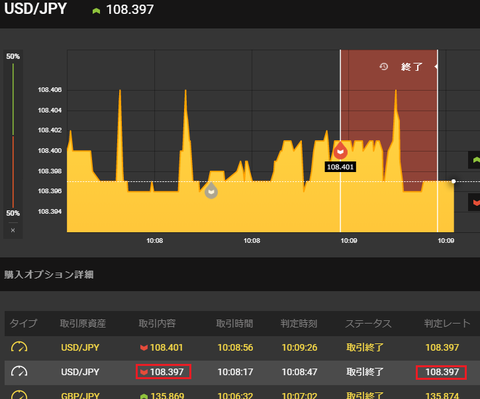This screenshot has width=480, height=399.
Task: Click USD/JPY in the first table row
Action: point(80,348)
